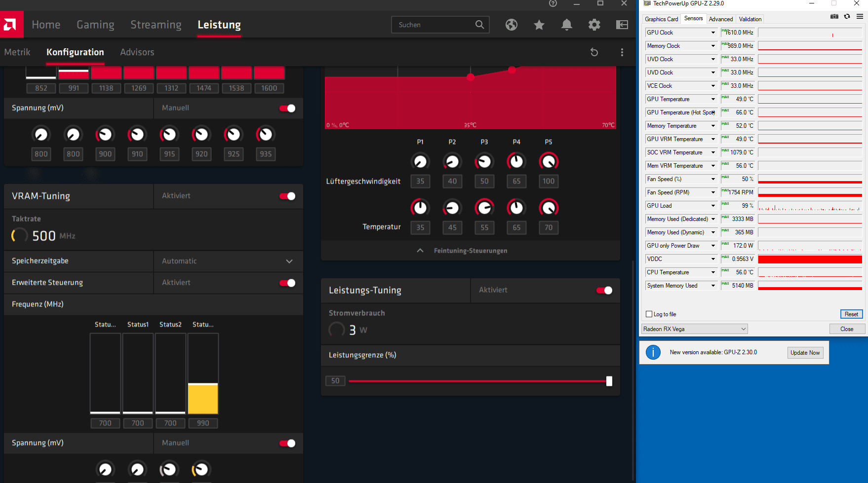Click the blue info icon in update notice
Image resolution: width=868 pixels, height=483 pixels.
[x=653, y=352]
